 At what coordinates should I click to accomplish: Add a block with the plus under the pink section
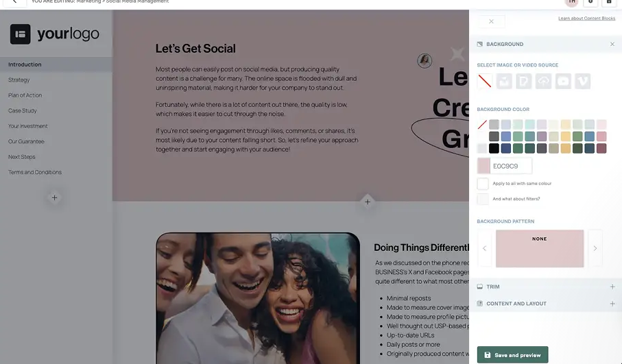pyautogui.click(x=368, y=202)
